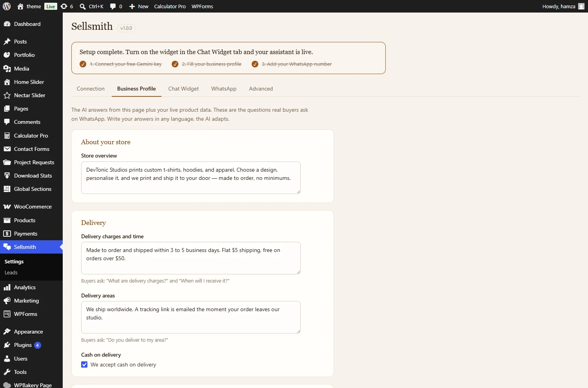Click checked step Add your WhatsApp number
The width and height of the screenshot is (588, 388).
(292, 64)
